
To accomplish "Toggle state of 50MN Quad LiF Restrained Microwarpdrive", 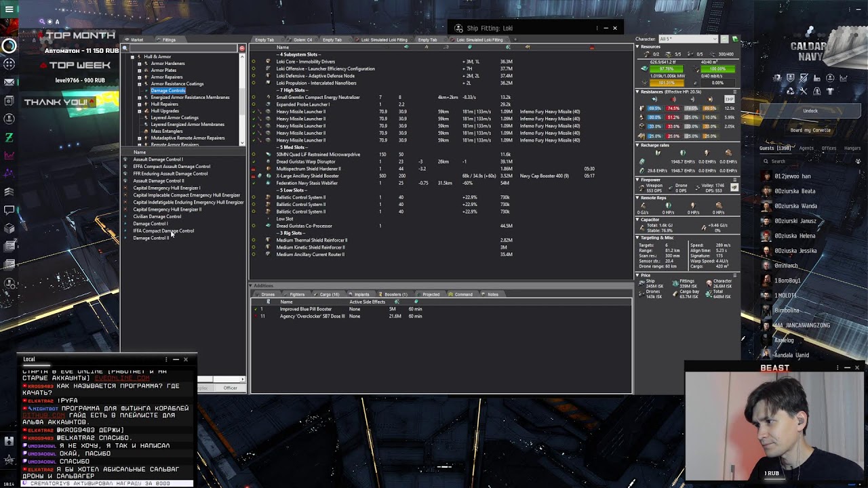I will pos(254,155).
